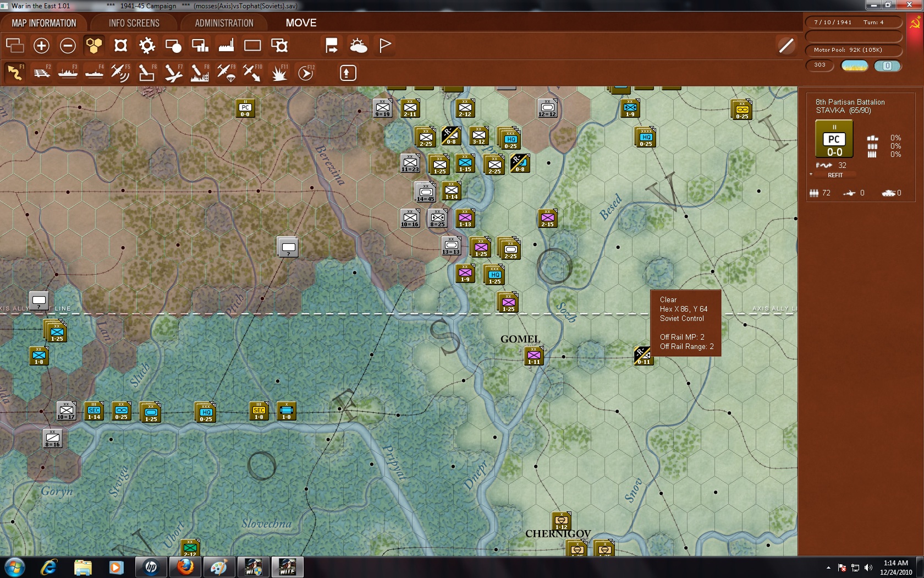Screen dimensions: 924x578
Task: Zoom in the map with plus icon
Action: [41, 45]
